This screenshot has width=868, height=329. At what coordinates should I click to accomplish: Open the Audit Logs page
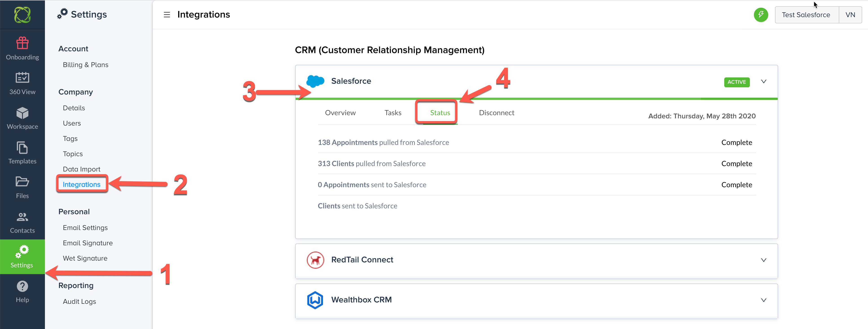(x=79, y=301)
